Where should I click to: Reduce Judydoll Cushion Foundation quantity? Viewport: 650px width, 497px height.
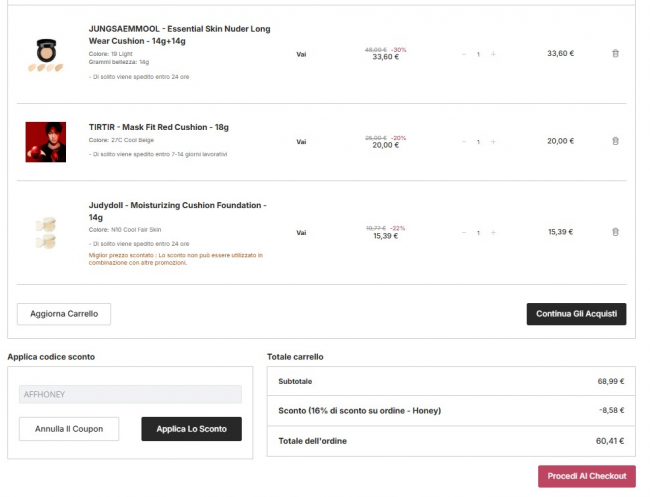click(464, 232)
